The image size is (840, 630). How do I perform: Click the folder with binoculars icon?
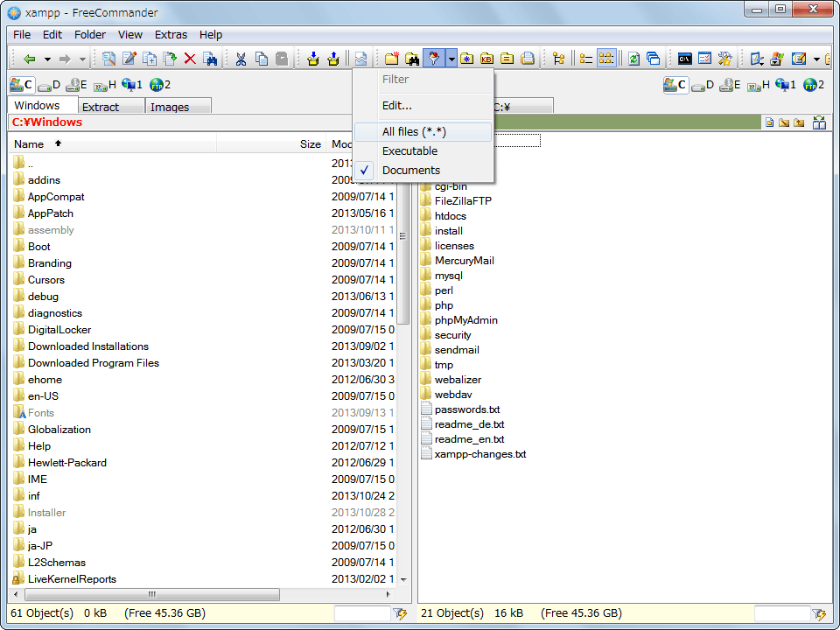pyautogui.click(x=412, y=59)
